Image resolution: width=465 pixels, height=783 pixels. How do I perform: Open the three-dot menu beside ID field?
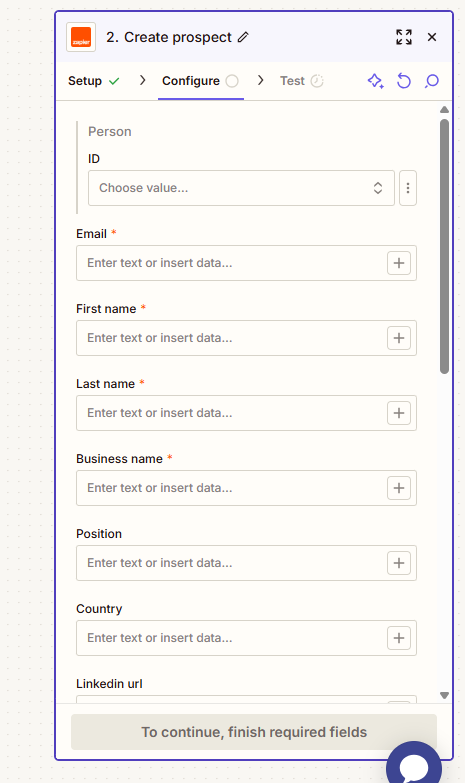[x=408, y=188]
